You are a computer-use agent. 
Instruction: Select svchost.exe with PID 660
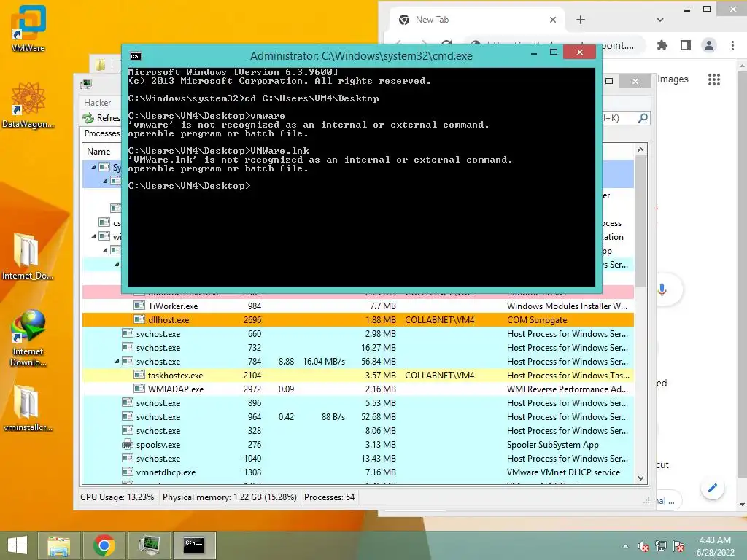(x=357, y=333)
